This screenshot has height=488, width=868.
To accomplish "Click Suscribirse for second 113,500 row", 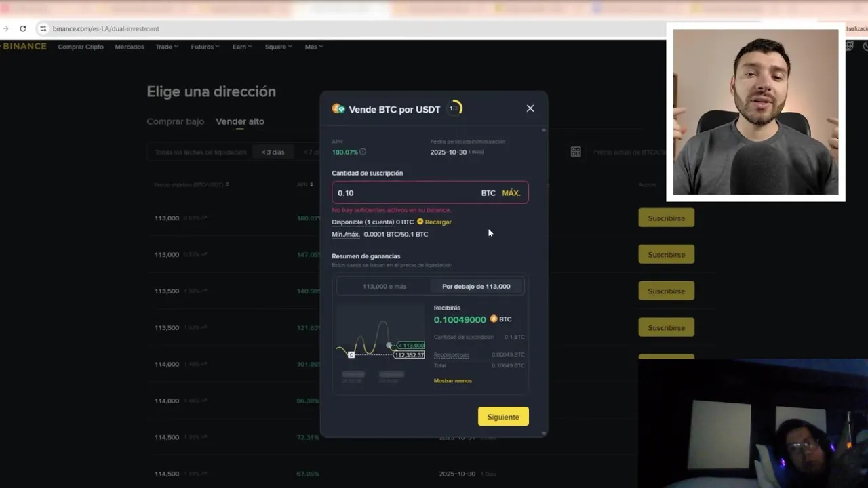I will [667, 327].
